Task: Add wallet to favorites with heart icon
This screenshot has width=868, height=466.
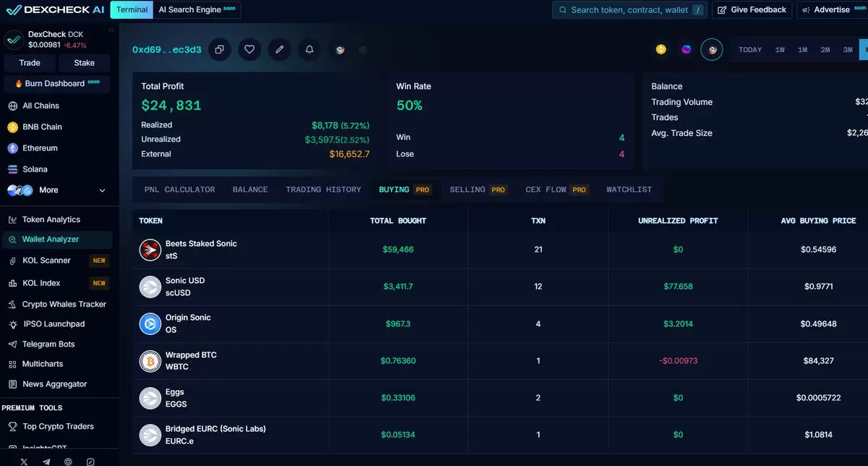Action: pos(250,49)
